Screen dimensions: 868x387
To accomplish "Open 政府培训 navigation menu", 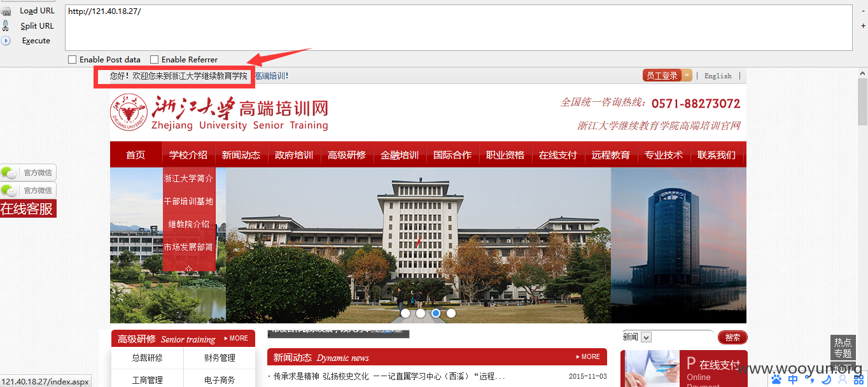I will point(294,155).
